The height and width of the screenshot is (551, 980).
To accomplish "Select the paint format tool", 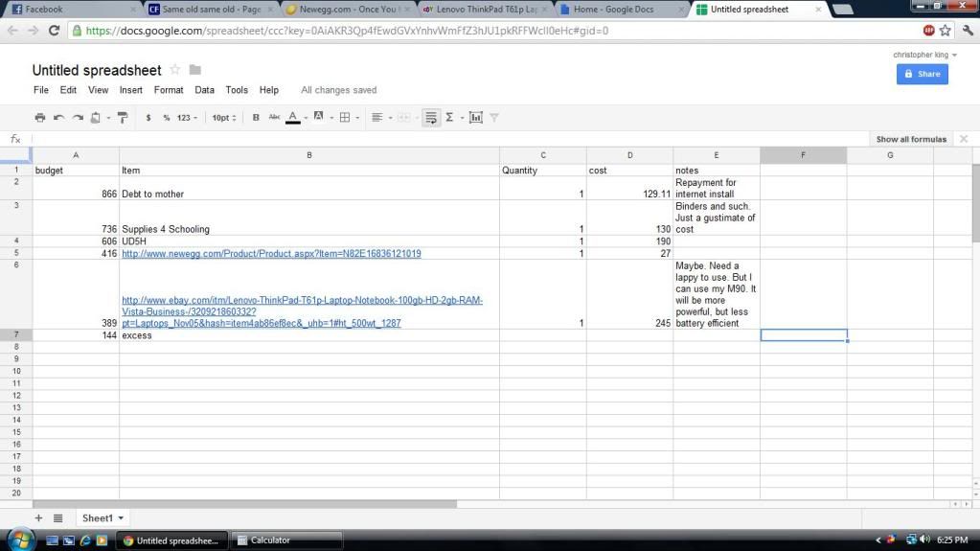I will click(x=123, y=118).
